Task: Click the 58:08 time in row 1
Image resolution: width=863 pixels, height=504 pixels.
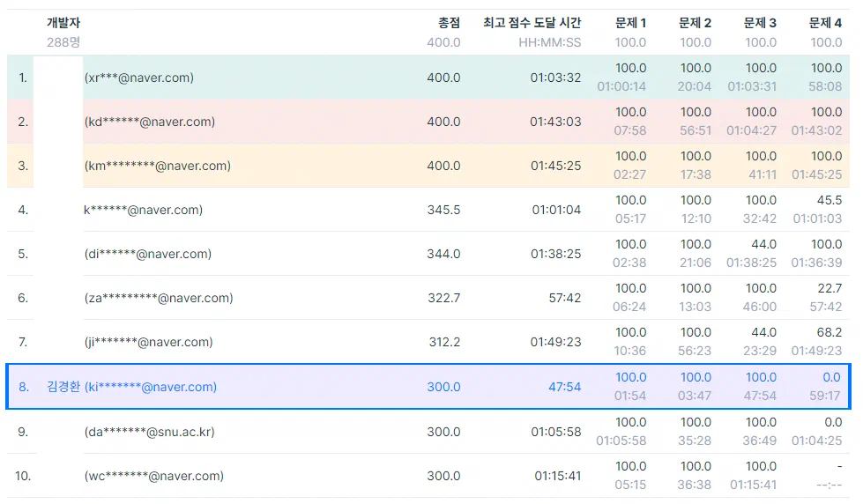Action: (825, 86)
